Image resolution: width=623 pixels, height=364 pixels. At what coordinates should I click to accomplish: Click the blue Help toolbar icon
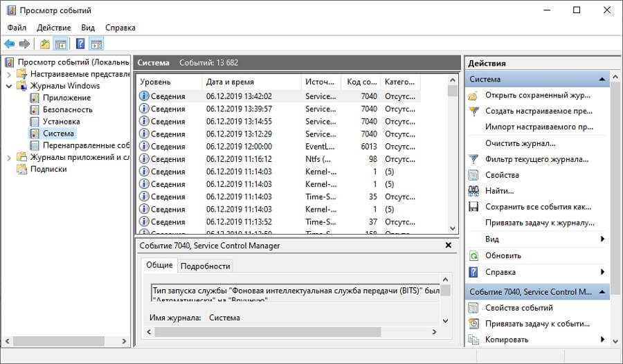pos(80,44)
